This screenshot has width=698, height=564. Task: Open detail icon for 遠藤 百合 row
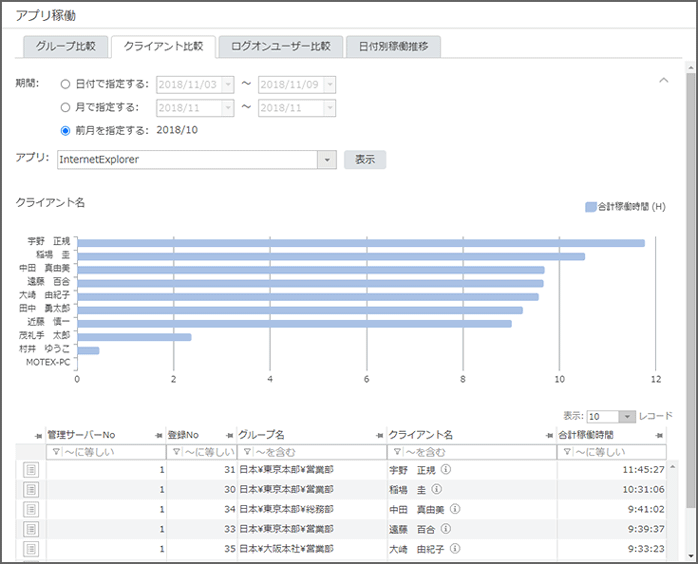tap(31, 529)
